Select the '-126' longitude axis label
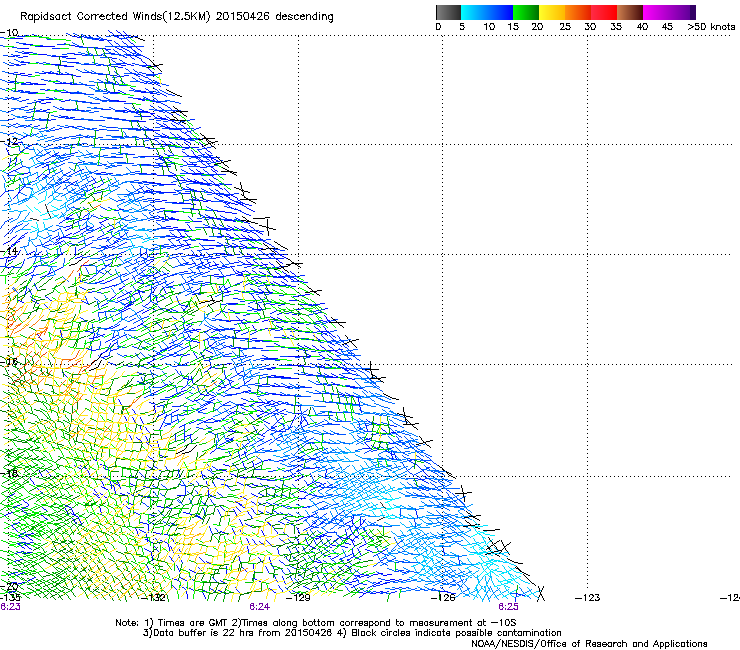This screenshot has height=650, width=740. pyautogui.click(x=443, y=598)
